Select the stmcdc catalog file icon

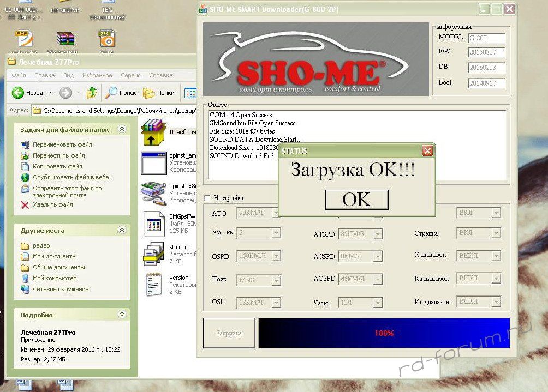click(153, 254)
